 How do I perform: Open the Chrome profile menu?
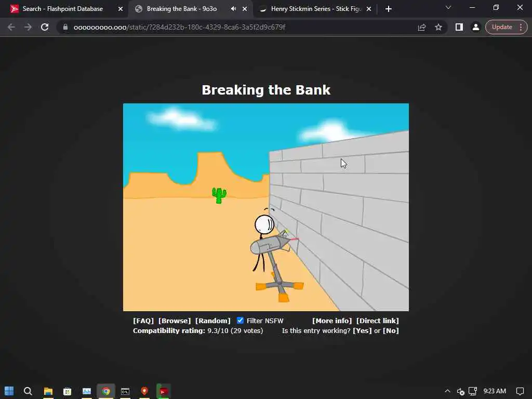476,27
